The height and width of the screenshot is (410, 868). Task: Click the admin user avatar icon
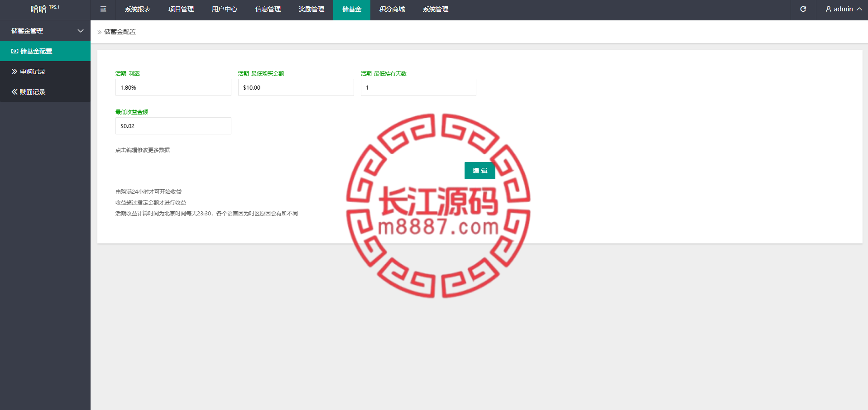click(x=829, y=9)
